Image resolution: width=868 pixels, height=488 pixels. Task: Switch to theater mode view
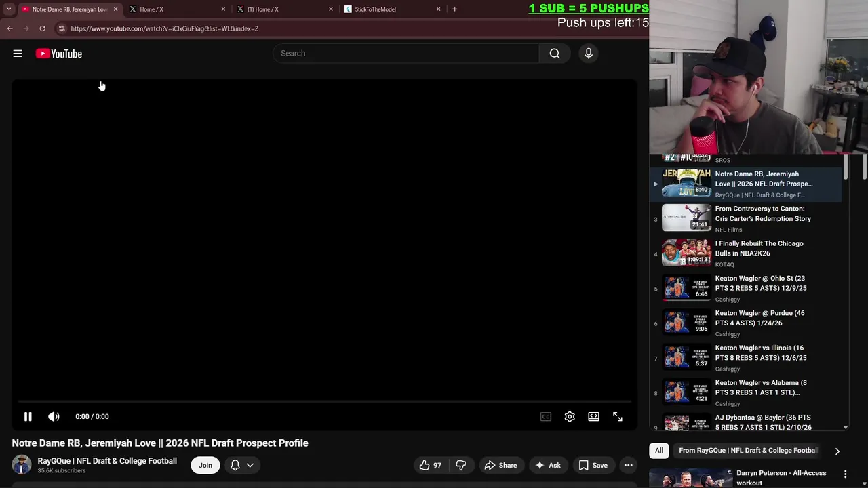(593, 417)
